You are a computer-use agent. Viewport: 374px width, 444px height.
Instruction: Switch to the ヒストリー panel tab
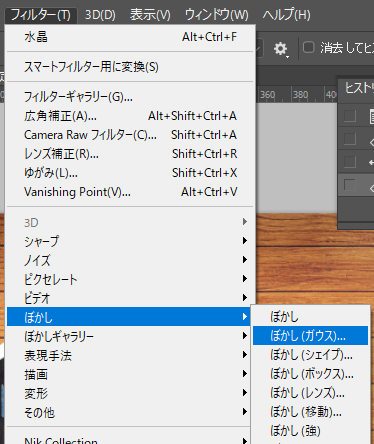(359, 89)
